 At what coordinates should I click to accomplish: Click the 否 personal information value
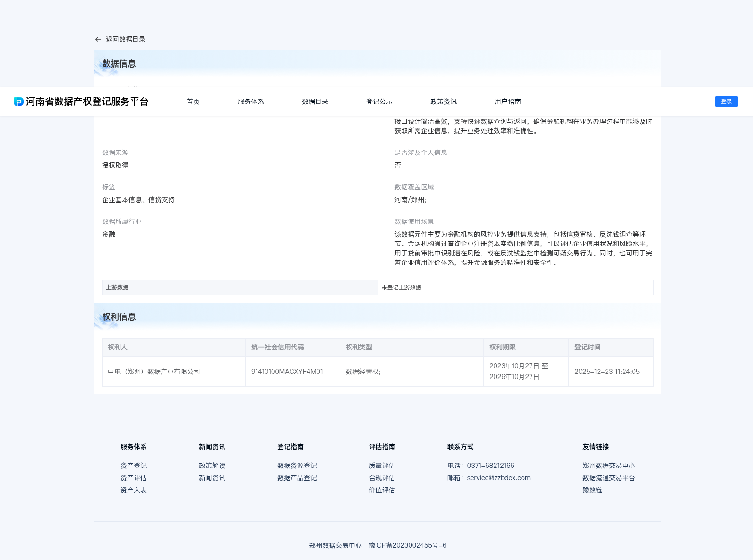tap(398, 165)
